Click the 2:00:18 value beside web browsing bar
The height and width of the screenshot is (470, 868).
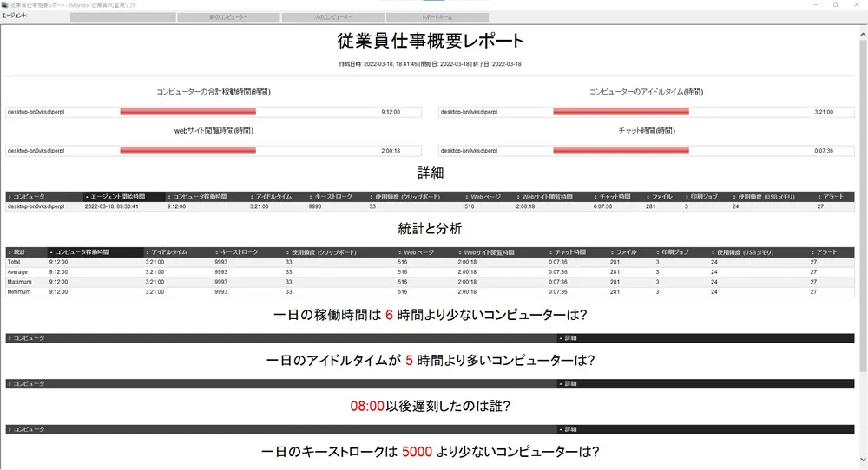click(391, 150)
